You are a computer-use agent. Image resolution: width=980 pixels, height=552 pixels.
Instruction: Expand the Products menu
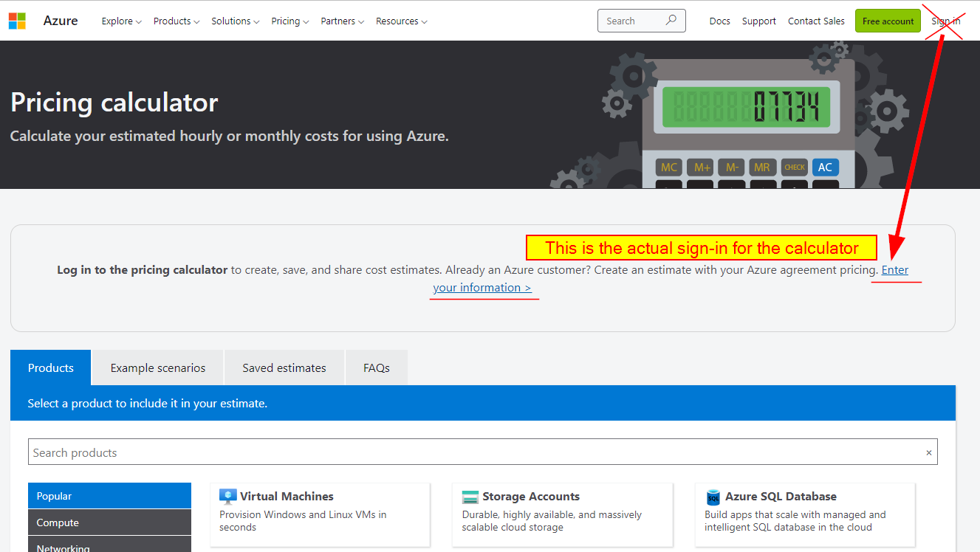coord(177,21)
